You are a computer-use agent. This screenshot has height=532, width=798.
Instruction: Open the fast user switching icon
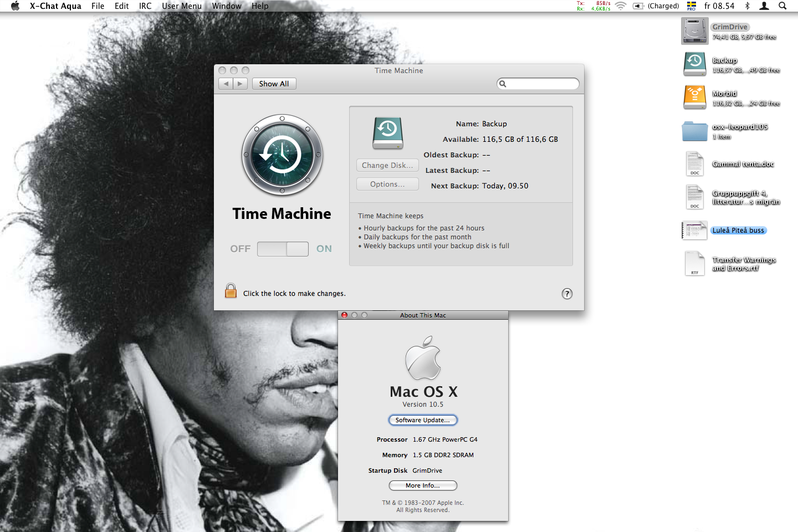764,6
